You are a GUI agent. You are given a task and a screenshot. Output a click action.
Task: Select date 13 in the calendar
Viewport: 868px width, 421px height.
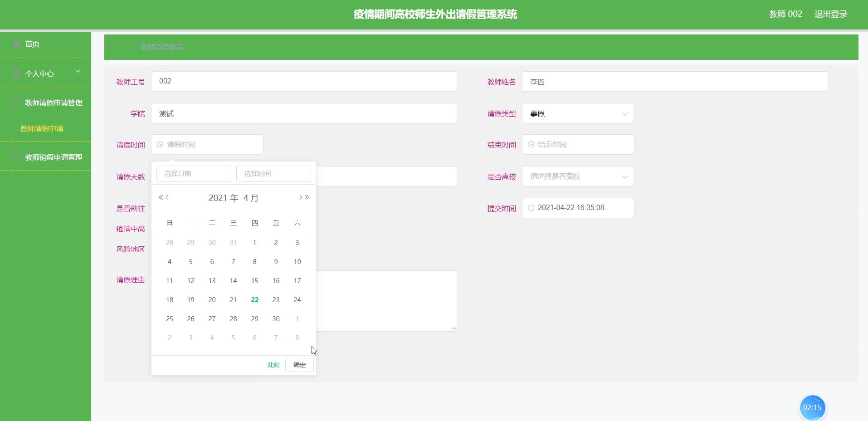pyautogui.click(x=212, y=281)
